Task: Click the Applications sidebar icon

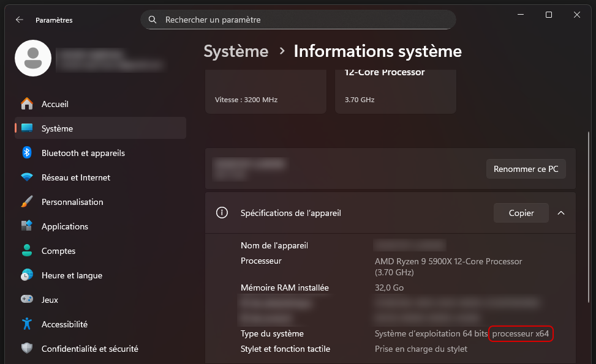Action: [27, 226]
